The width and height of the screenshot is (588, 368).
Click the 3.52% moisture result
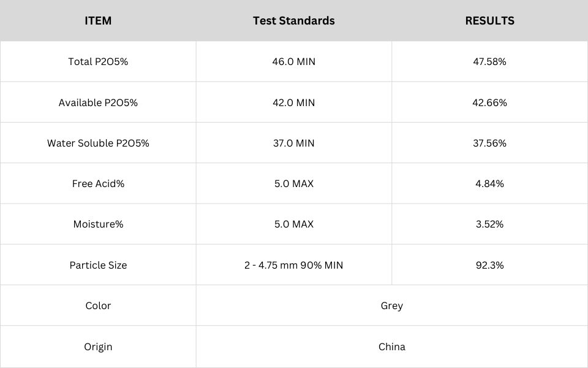[490, 224]
